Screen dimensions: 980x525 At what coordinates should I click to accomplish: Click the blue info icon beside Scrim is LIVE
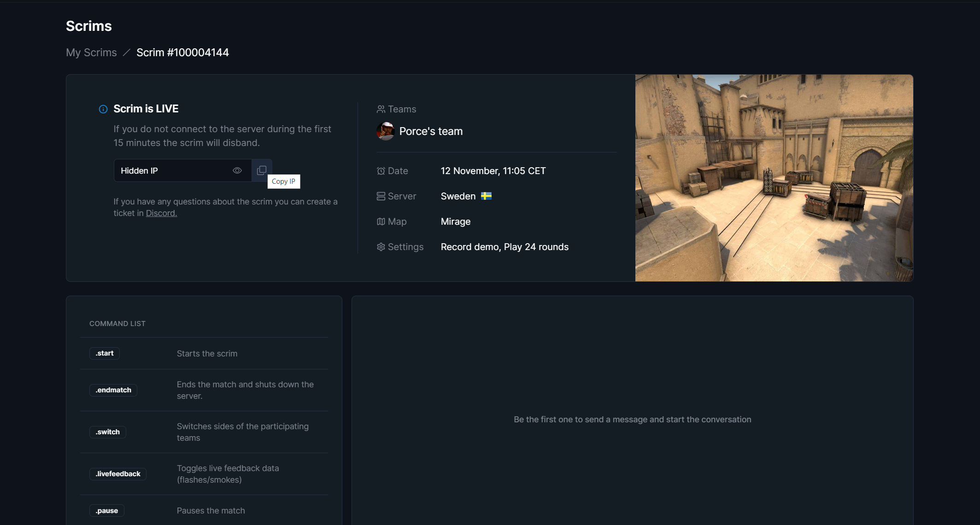[x=103, y=109]
